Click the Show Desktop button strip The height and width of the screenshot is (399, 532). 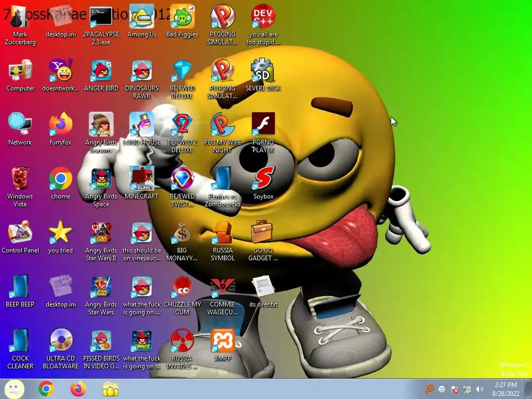pyautogui.click(x=528, y=389)
